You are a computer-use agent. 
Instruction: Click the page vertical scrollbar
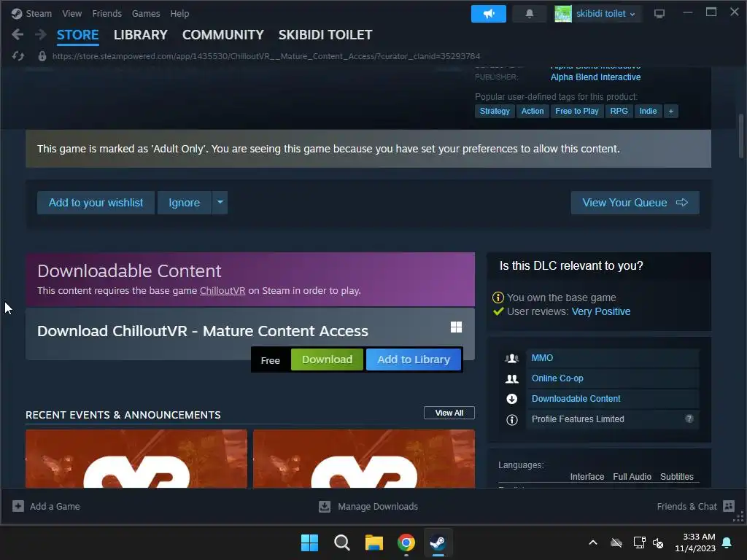click(x=741, y=136)
